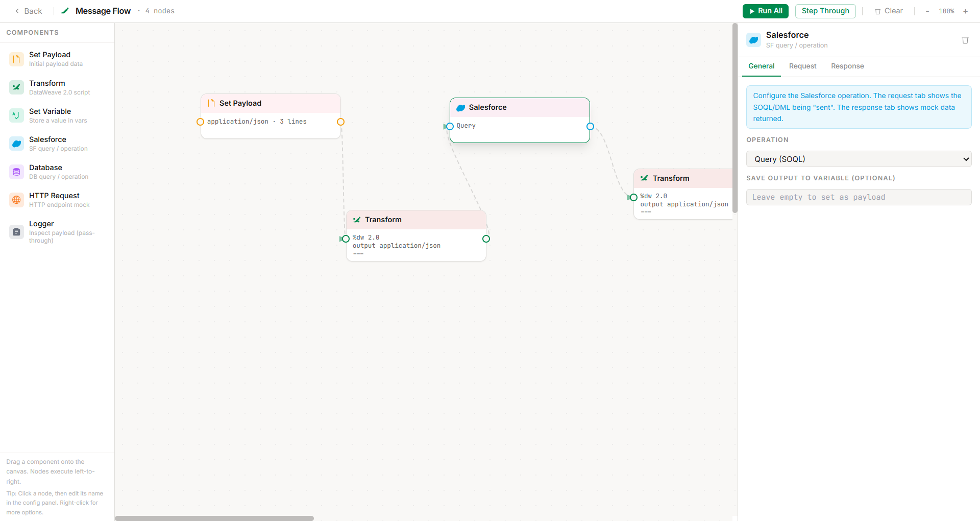Click the Database component icon
The width and height of the screenshot is (980, 521).
pyautogui.click(x=16, y=172)
